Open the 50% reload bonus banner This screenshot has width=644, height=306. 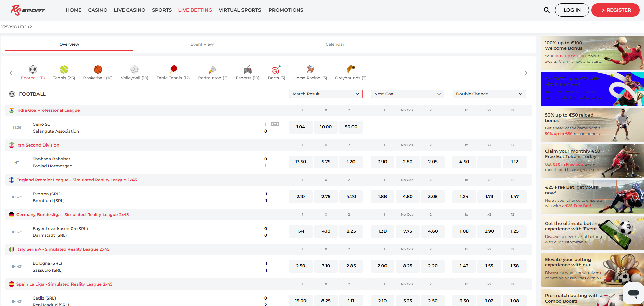pos(592,125)
